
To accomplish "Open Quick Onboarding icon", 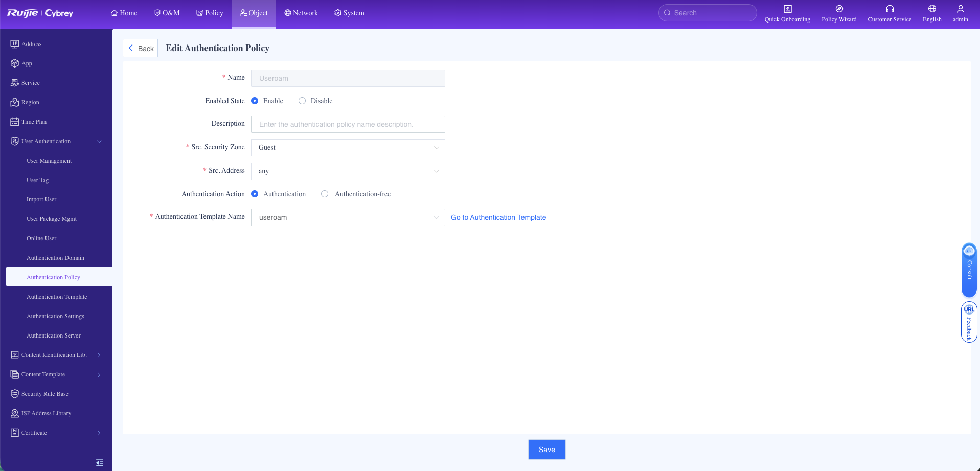I will point(787,9).
